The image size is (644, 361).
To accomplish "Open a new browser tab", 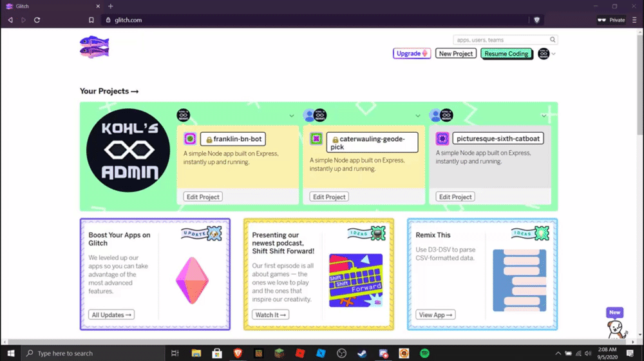I will point(111,6).
